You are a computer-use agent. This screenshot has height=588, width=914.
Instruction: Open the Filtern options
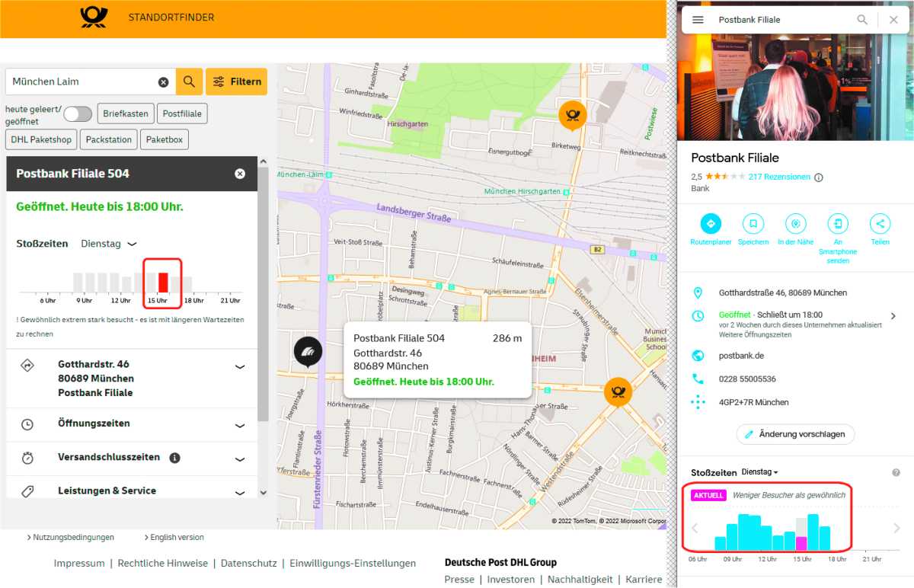236,81
